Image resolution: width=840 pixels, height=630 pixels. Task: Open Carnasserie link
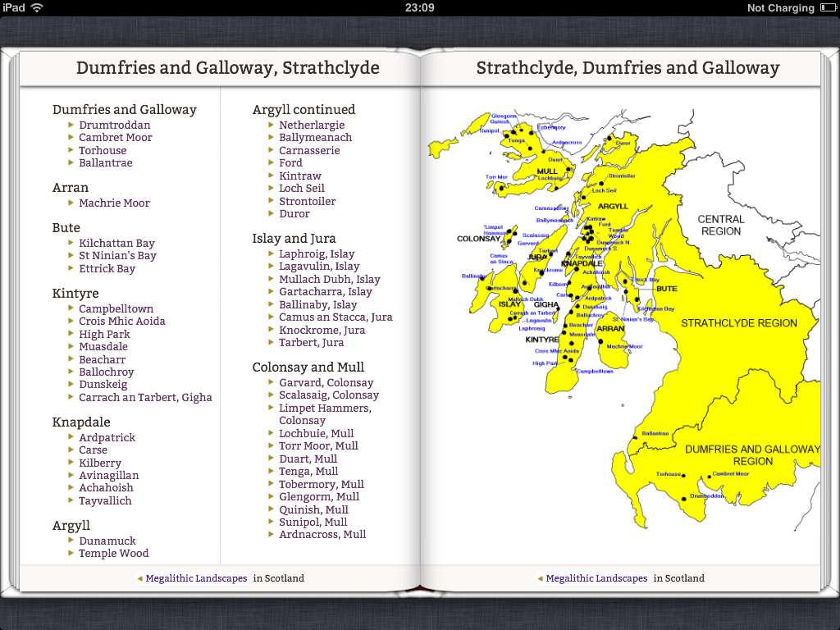309,151
